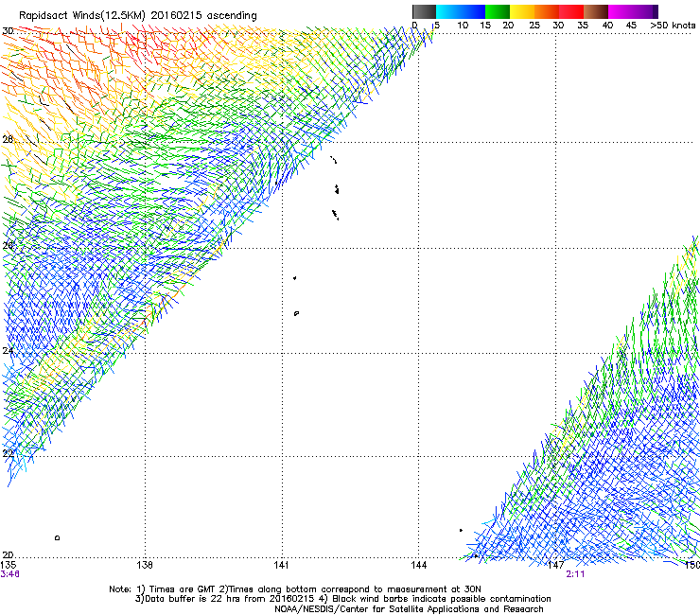This screenshot has width=700, height=615.
Task: Click the red 30-35 knots color segment
Action: [571, 11]
